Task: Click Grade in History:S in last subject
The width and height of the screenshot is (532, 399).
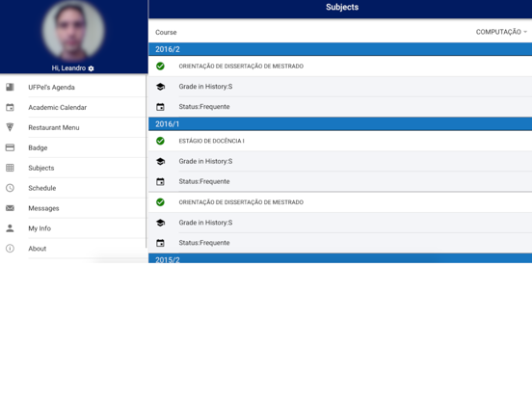Action: [x=205, y=223]
